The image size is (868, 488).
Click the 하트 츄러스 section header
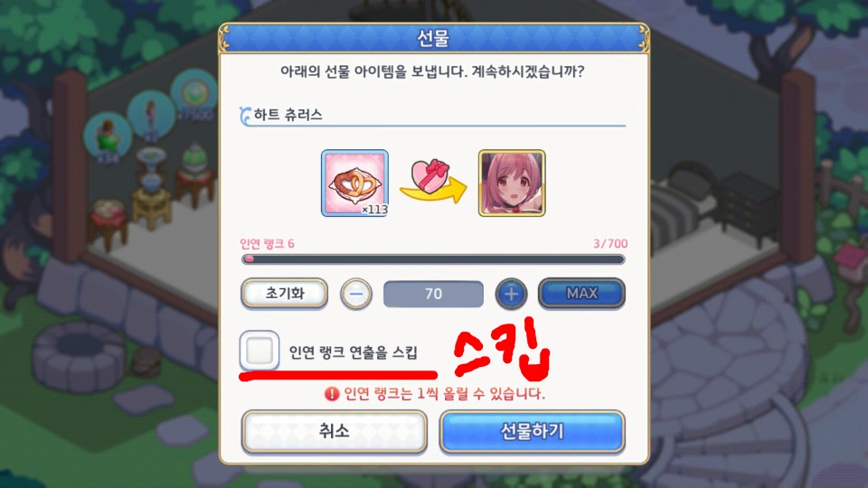point(288,115)
